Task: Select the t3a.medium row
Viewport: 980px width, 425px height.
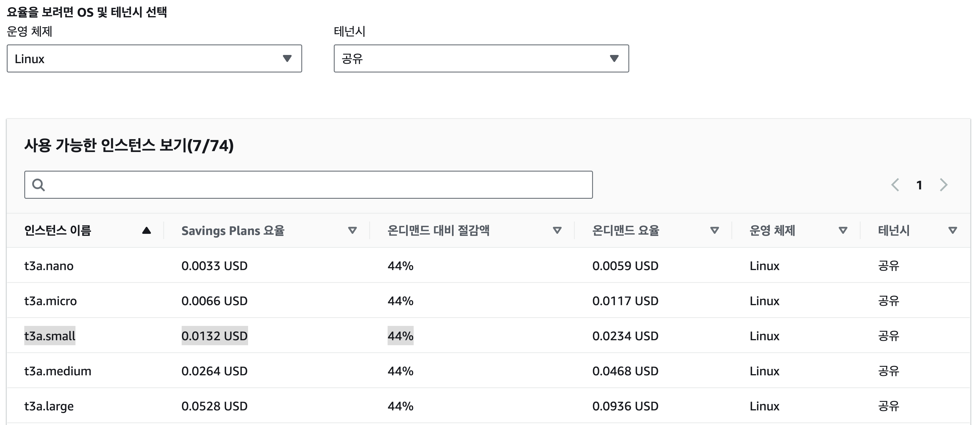Action: (58, 371)
